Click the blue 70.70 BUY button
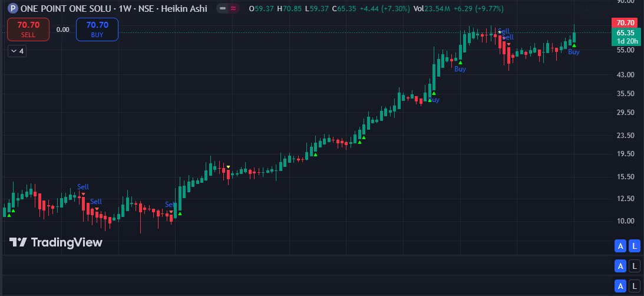644x296 pixels. pyautogui.click(x=97, y=29)
